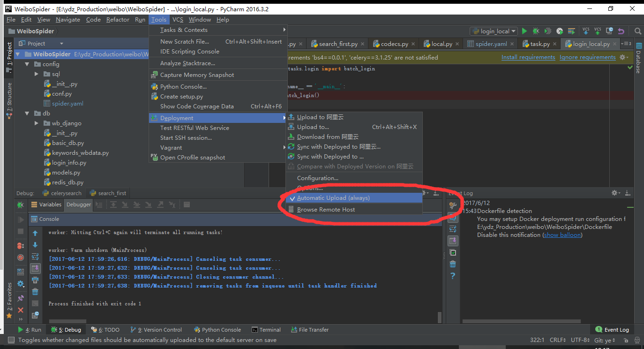Click console Down the Stack Trace arrow
This screenshot has width=644, height=349.
pyautogui.click(x=35, y=245)
